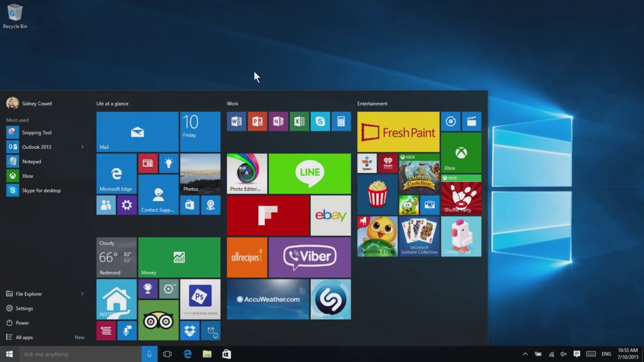
Task: Open the Power menu option
Action: point(21,322)
